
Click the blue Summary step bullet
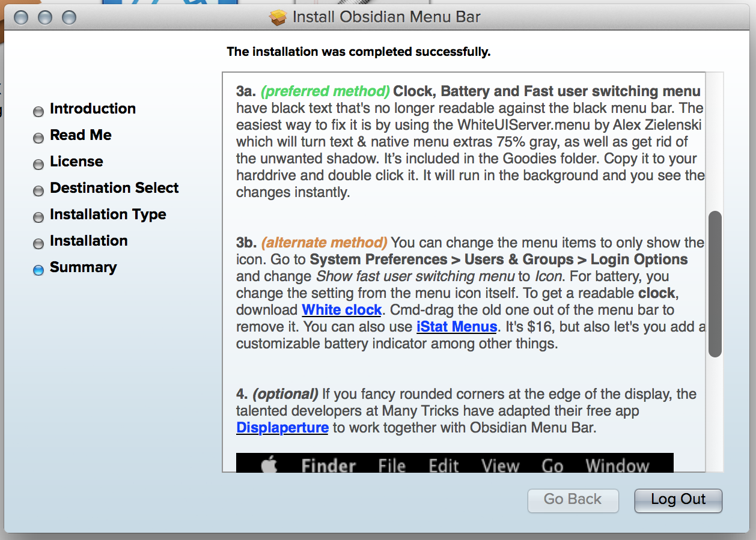point(38,270)
